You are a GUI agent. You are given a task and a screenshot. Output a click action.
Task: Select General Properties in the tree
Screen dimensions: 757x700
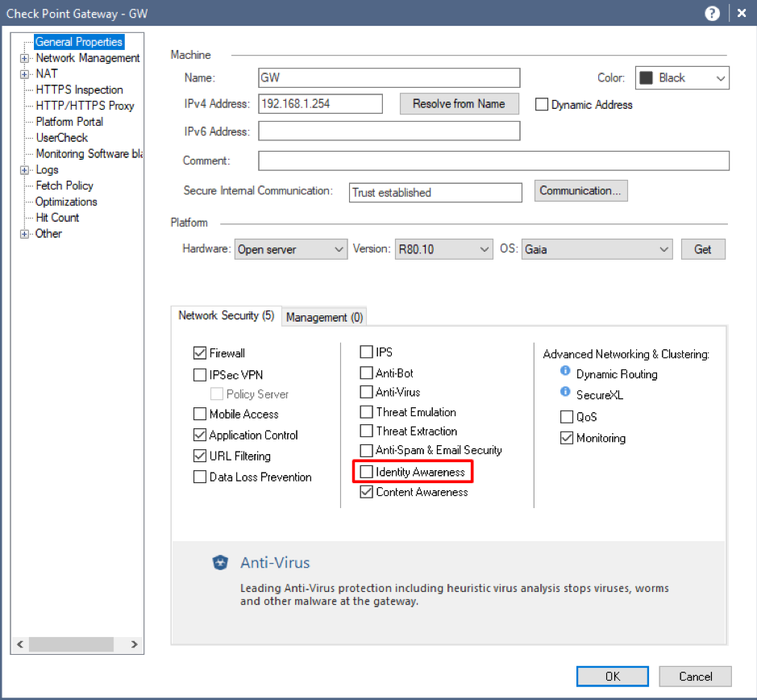pos(79,42)
